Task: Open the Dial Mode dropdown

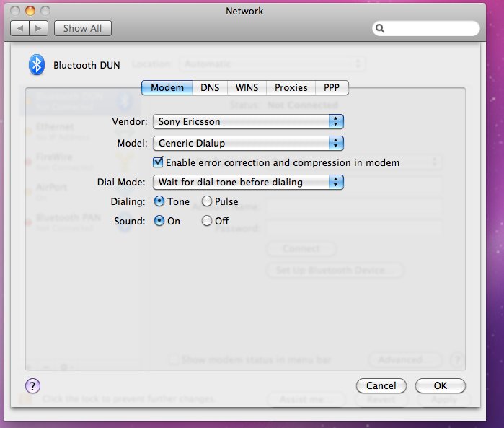Action: pos(248,182)
